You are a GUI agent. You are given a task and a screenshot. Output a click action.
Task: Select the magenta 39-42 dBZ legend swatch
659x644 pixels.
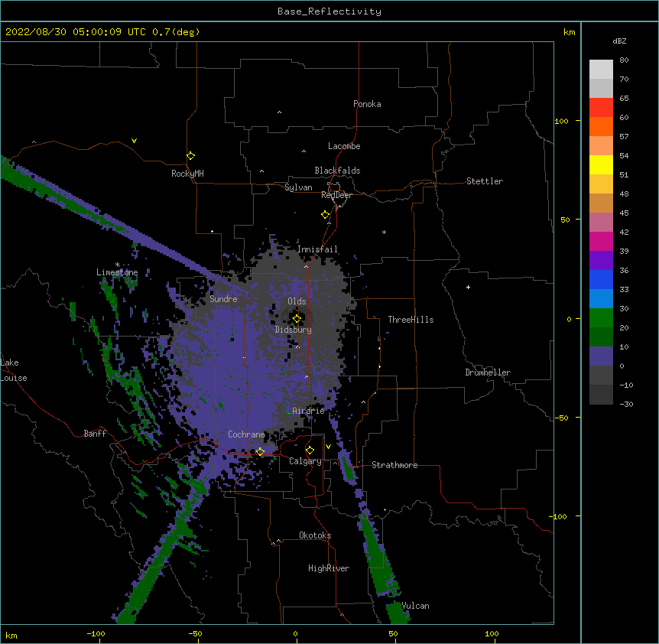601,241
